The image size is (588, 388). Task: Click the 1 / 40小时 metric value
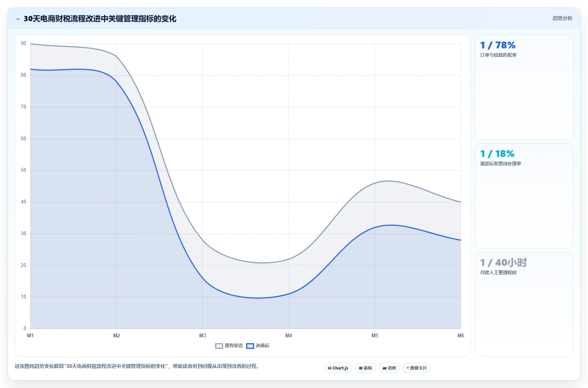(x=503, y=262)
